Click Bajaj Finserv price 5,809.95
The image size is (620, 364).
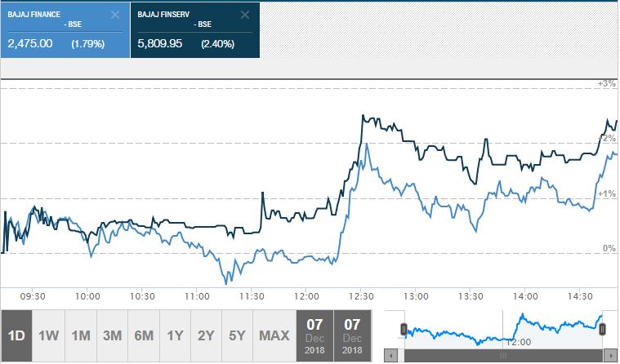[160, 43]
